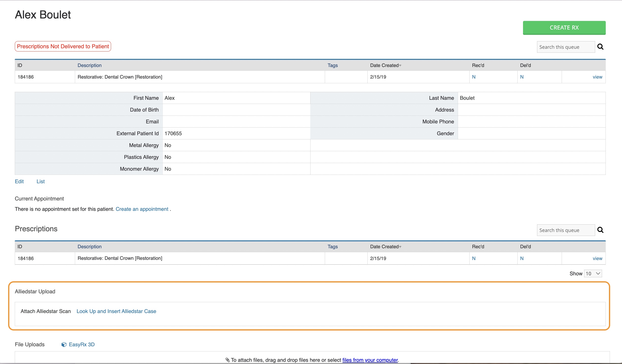Image resolution: width=622 pixels, height=364 pixels.
Task: Click the Current Appointment heading
Action: [39, 199]
